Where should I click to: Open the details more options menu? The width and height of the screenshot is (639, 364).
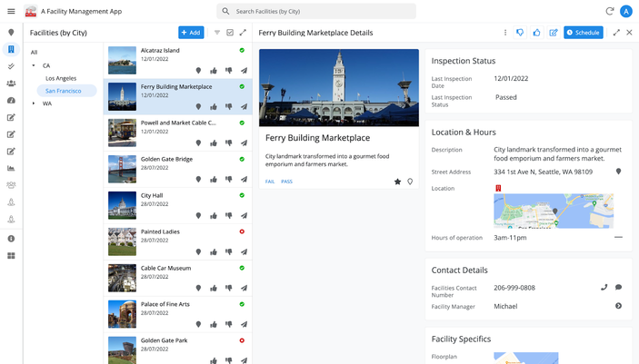(505, 33)
